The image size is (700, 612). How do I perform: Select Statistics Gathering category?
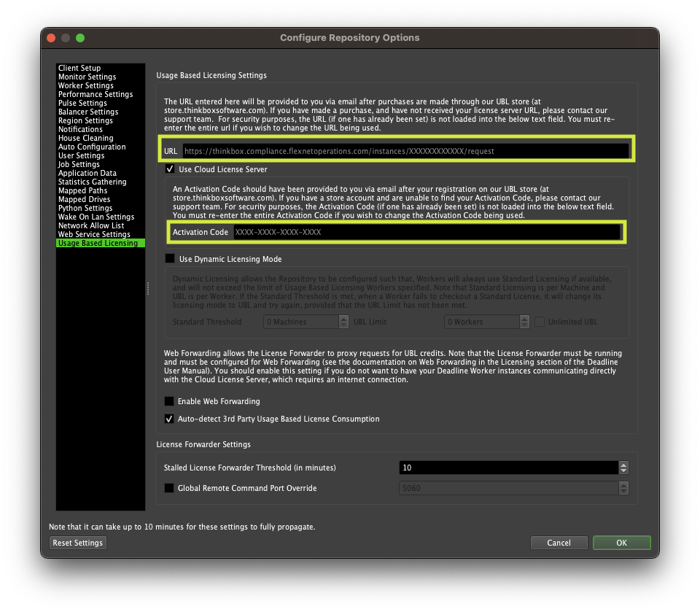point(101,182)
